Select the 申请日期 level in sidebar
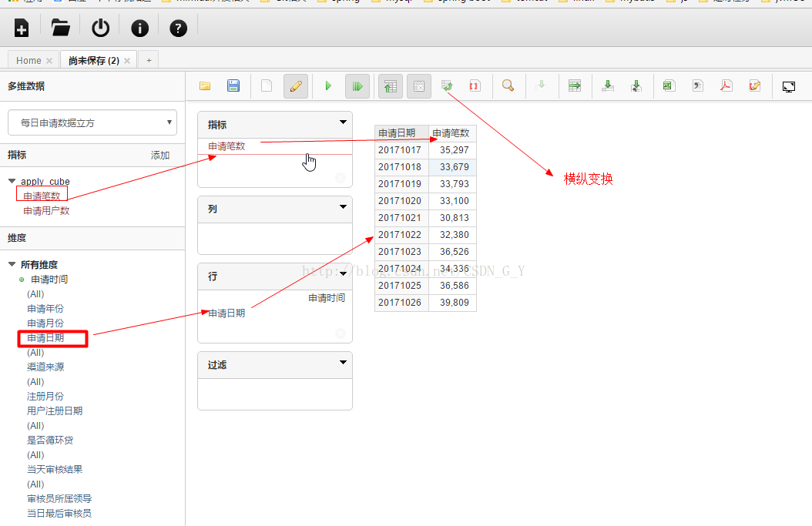The width and height of the screenshot is (812, 526). [45, 338]
